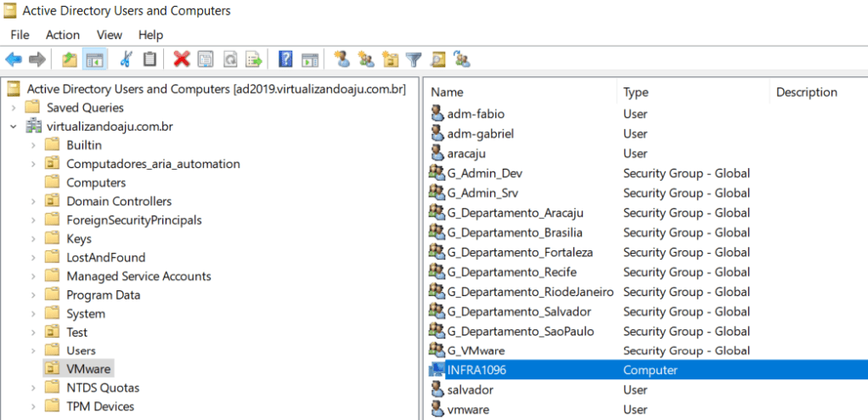Click the Cut scissors icon
The width and height of the screenshot is (868, 420).
coord(126,59)
